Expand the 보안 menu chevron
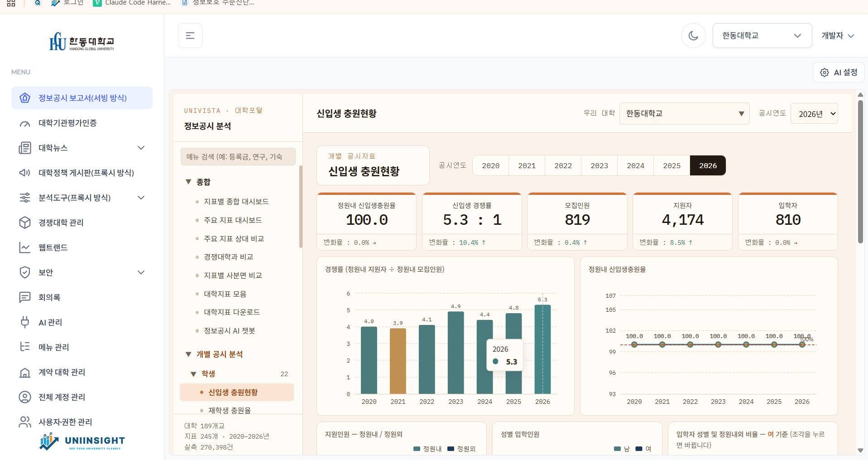 [x=141, y=272]
